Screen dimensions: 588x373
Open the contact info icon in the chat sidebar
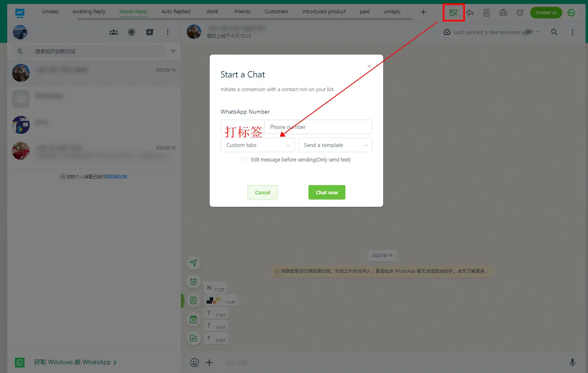pyautogui.click(x=194, y=300)
